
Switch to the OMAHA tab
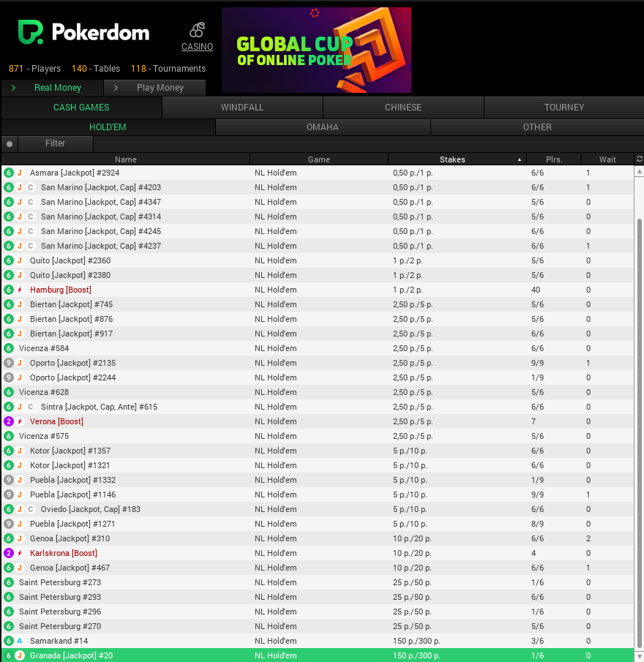point(322,127)
